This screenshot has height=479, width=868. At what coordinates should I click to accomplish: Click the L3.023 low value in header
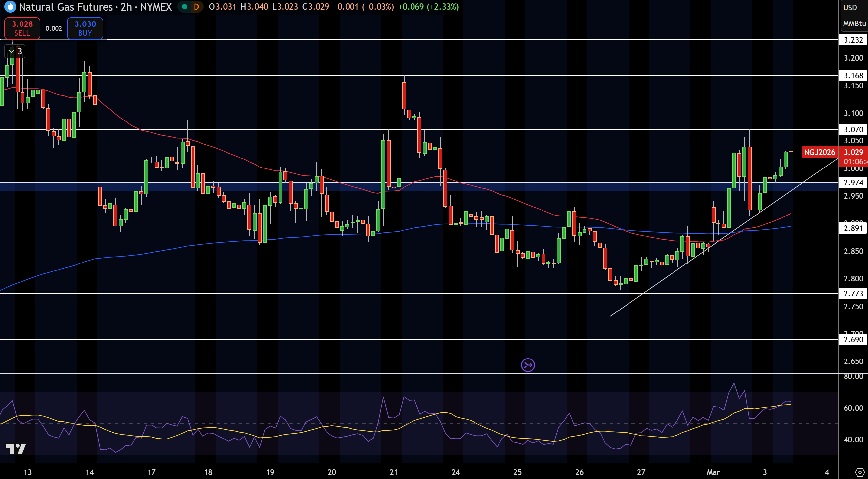click(x=285, y=7)
